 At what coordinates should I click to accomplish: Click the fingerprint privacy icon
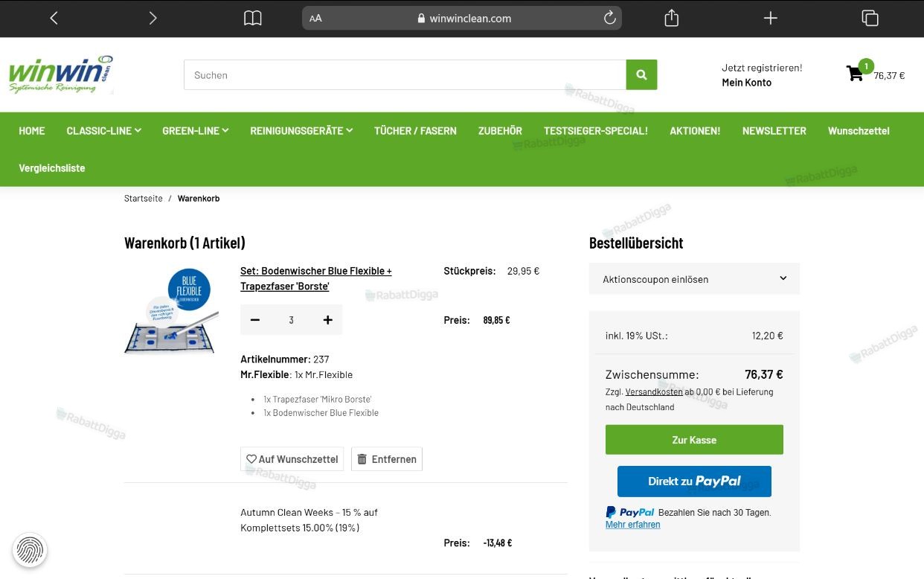30,551
